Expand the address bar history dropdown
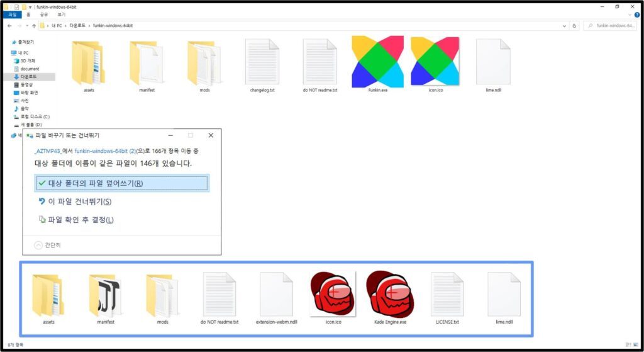Image resolution: width=644 pixels, height=352 pixels. [564, 25]
